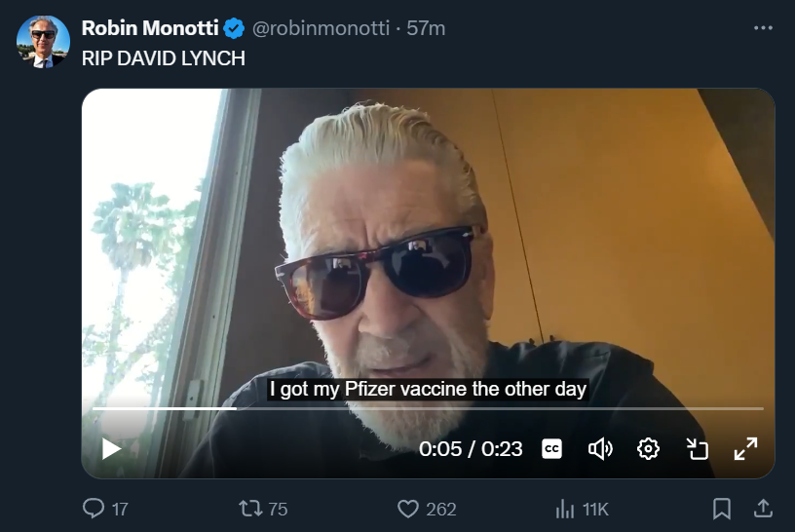This screenshot has height=532, width=795.
Task: Bookmark this post
Action: click(722, 509)
